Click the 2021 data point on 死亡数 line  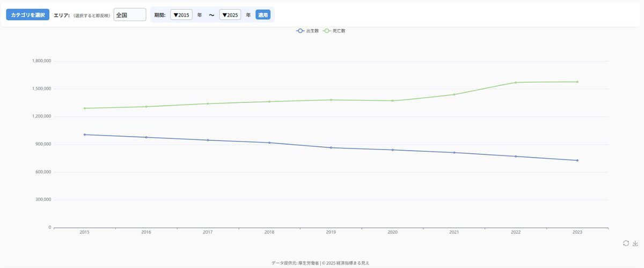coord(454,94)
